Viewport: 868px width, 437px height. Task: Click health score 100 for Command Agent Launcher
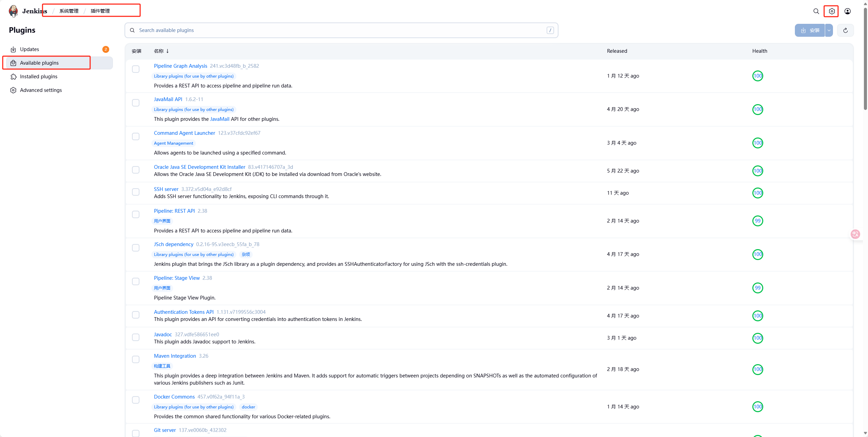click(x=757, y=143)
